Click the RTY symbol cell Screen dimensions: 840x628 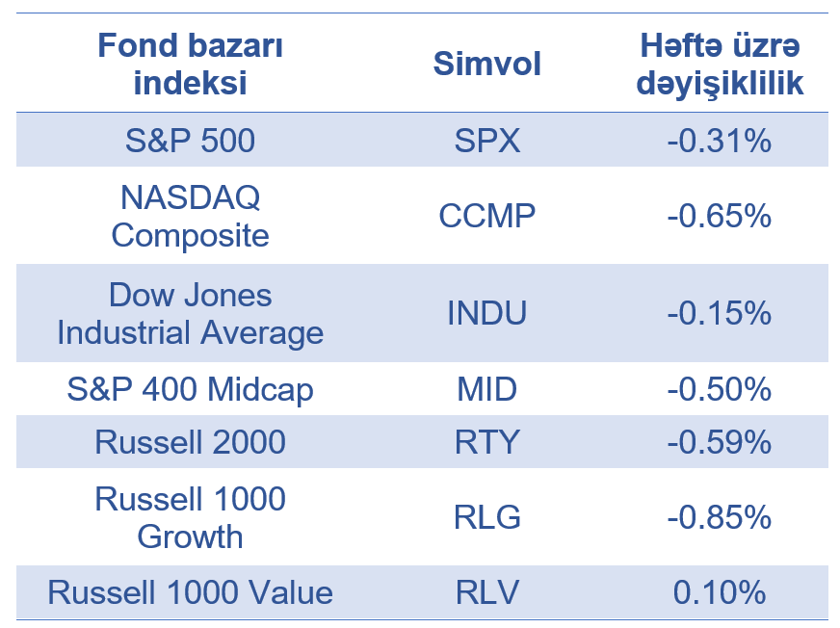pos(486,442)
